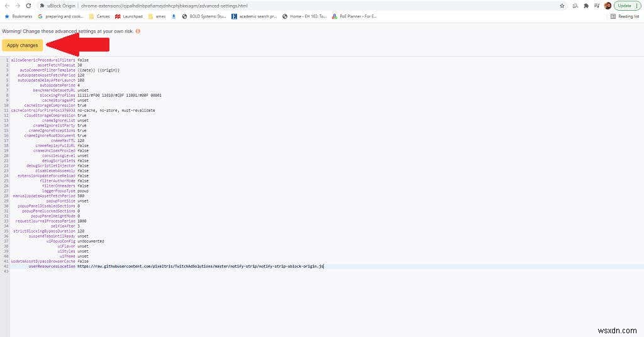Click the autoCommentFilterTemplate line

70,70
